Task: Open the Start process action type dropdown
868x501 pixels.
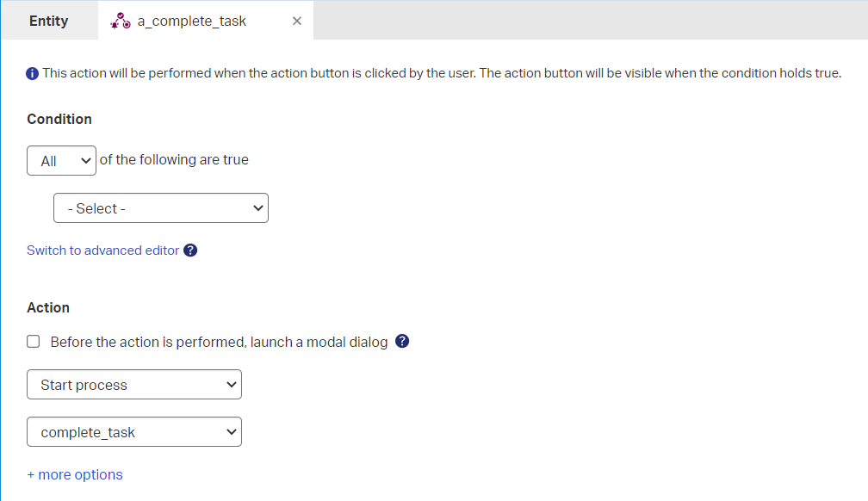Action: point(134,385)
